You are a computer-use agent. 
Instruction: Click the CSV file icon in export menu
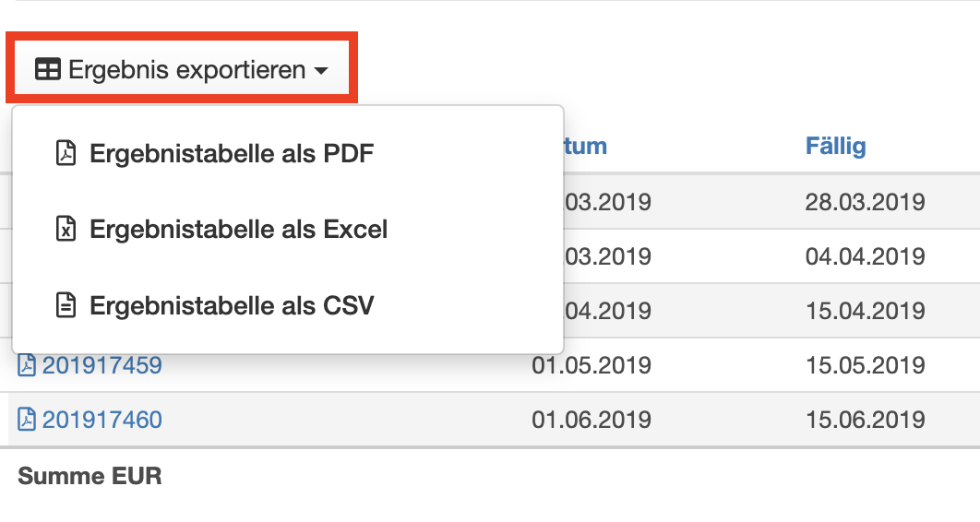click(x=66, y=304)
